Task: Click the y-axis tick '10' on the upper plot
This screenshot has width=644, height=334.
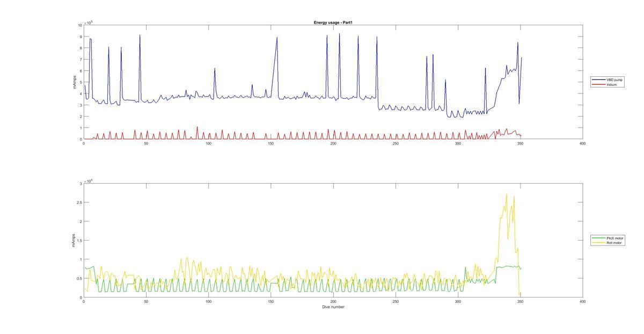Action: click(x=80, y=25)
